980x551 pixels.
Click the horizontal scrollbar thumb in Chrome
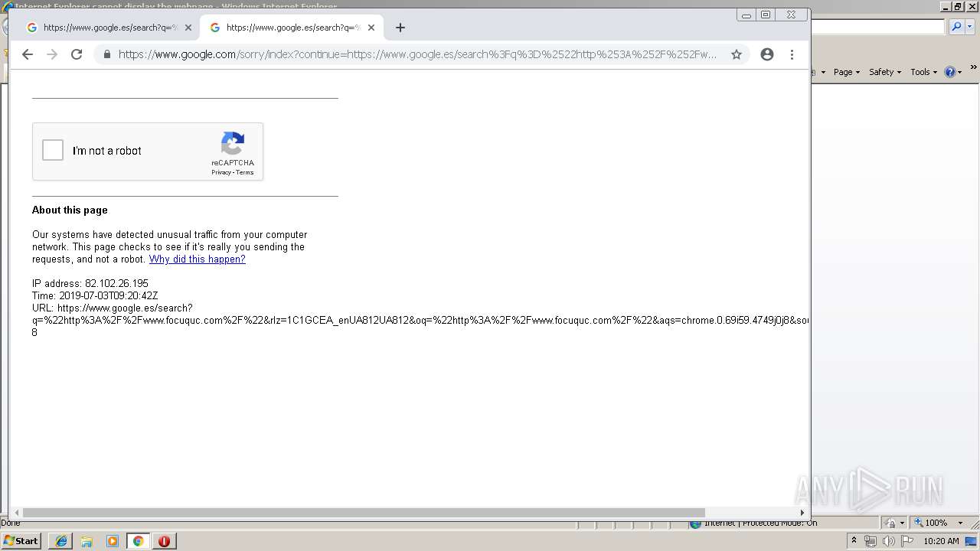[364, 513]
